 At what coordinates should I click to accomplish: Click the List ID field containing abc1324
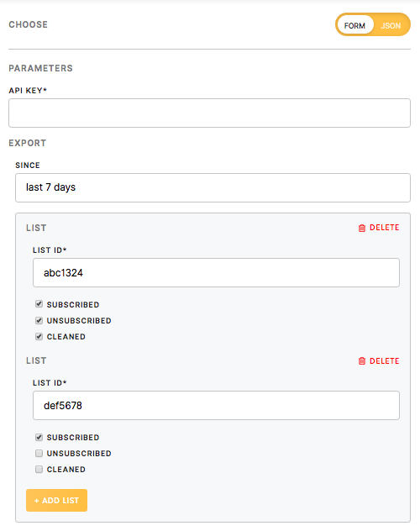click(x=216, y=272)
